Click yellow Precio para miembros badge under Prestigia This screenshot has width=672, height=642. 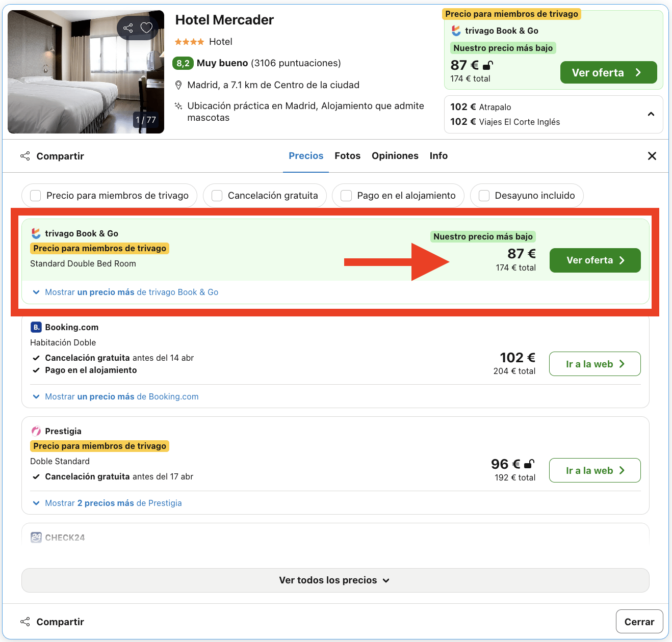tap(100, 446)
